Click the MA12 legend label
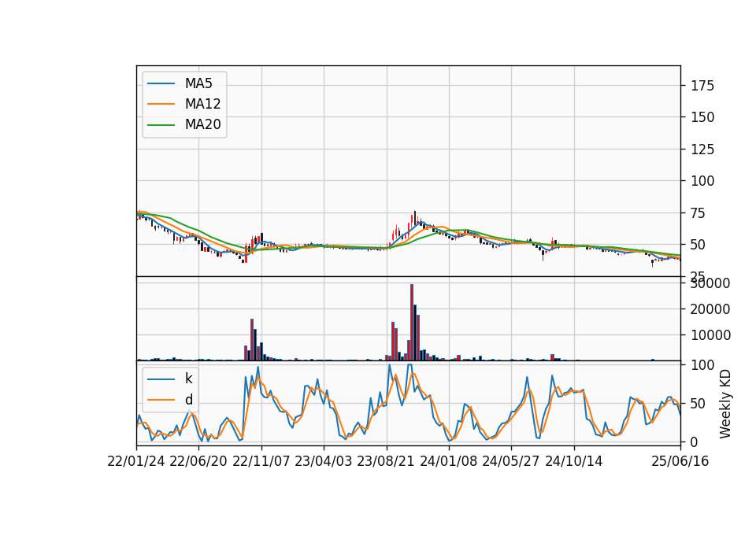This screenshot has width=756, height=543. point(202,104)
